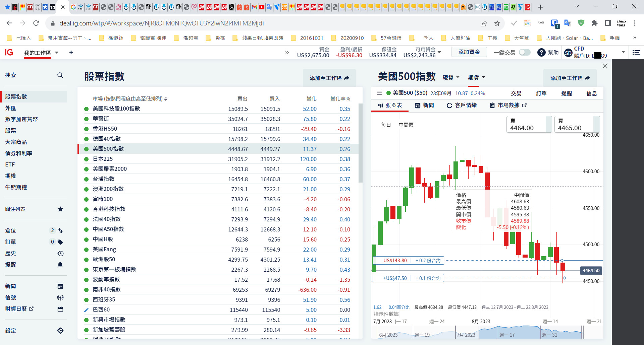Click the edit pencil icon beside 巴西60
The width and height of the screenshot is (644, 345).
pos(86,310)
